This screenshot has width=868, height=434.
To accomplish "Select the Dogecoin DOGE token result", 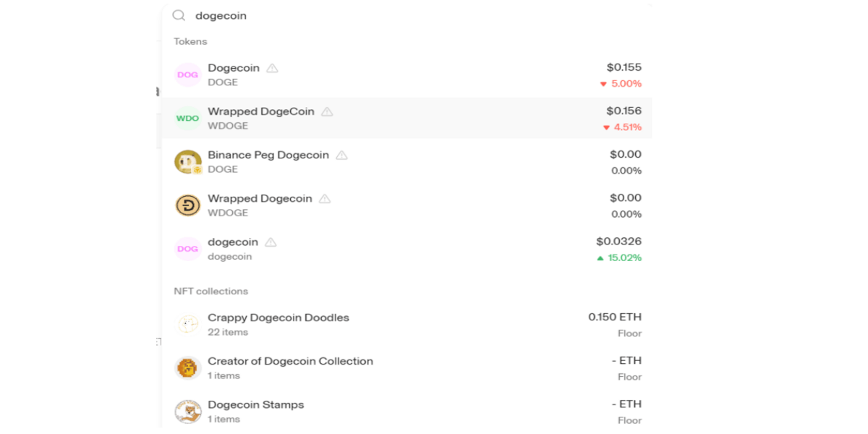I will [234, 68].
